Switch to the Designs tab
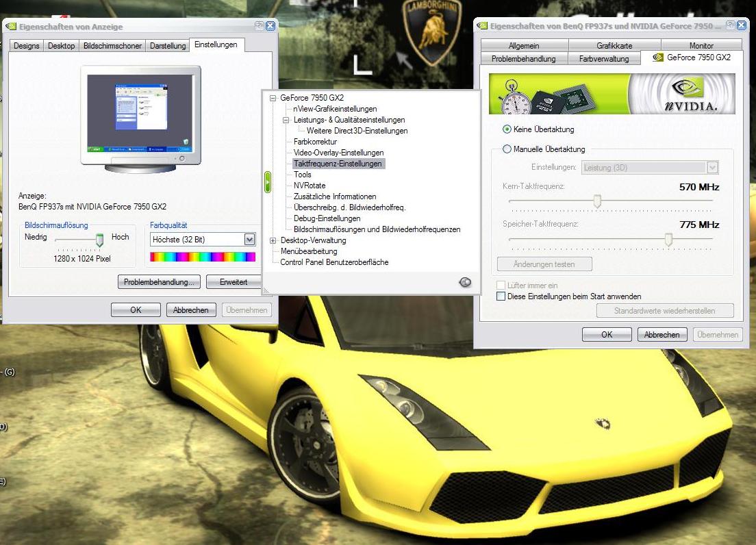The height and width of the screenshot is (545, 756). pos(27,46)
